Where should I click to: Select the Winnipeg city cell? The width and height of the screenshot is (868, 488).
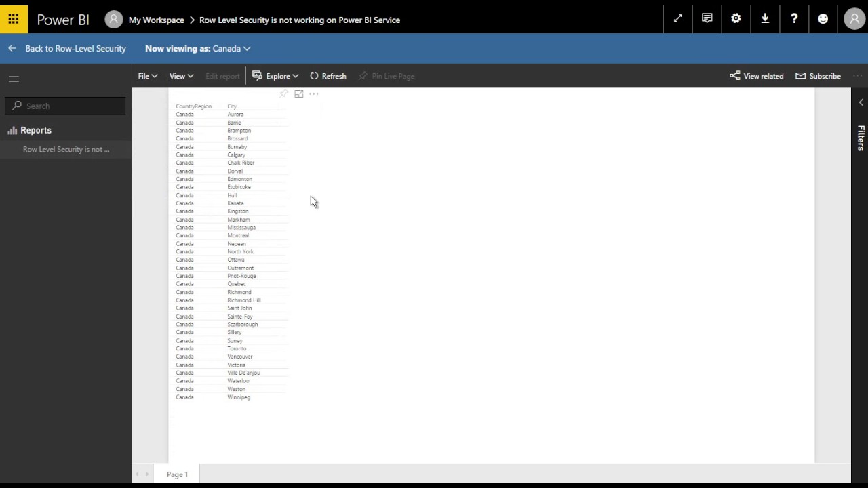(239, 397)
